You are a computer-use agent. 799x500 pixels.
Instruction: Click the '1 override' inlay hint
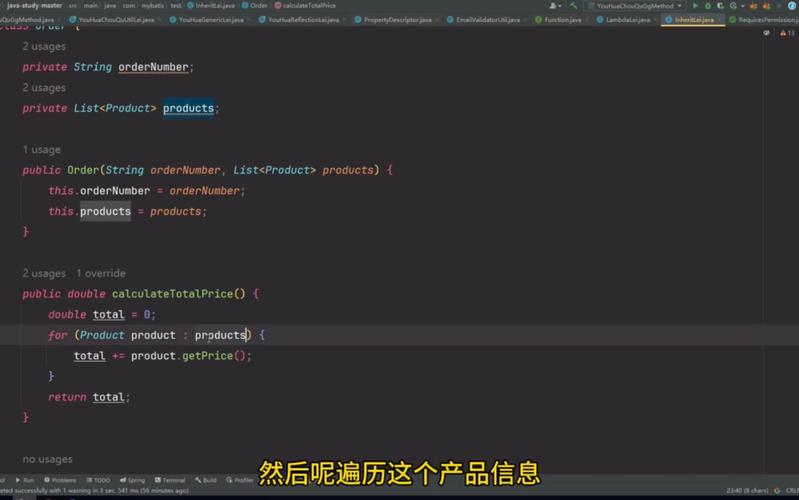point(101,273)
